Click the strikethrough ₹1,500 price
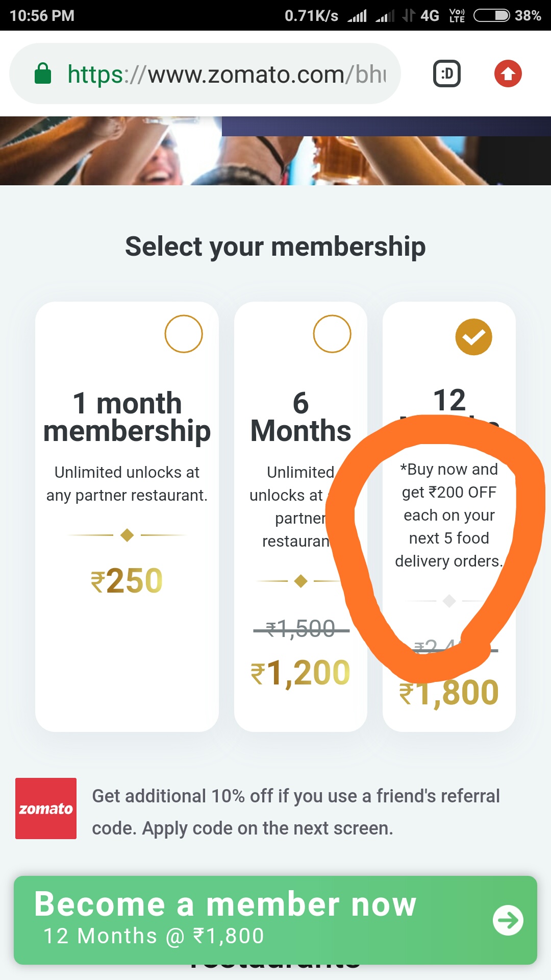 (x=300, y=629)
